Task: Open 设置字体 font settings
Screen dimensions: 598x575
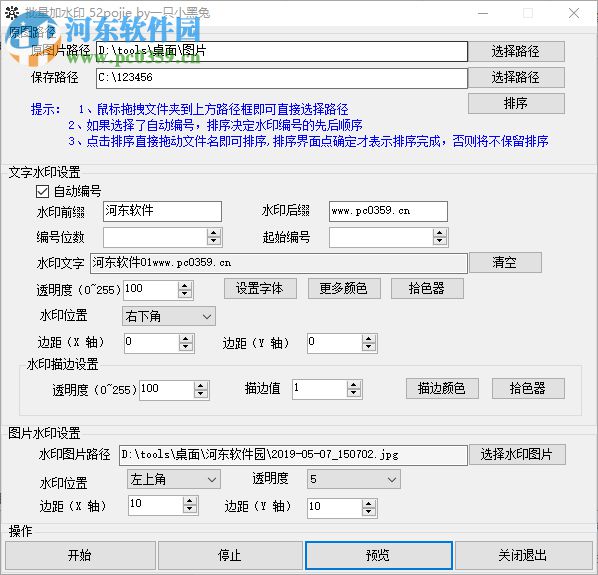Action: 260,288
